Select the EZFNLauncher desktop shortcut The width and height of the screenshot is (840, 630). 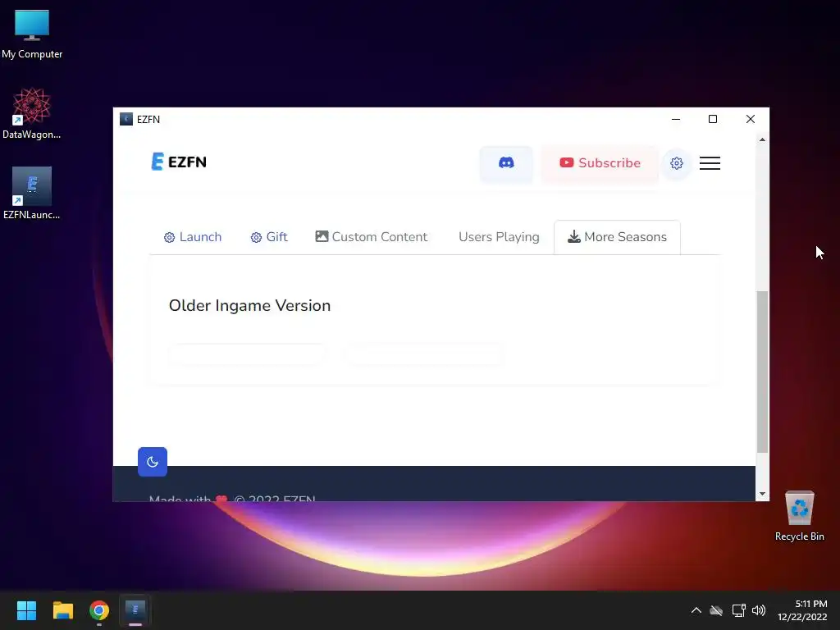pyautogui.click(x=32, y=194)
